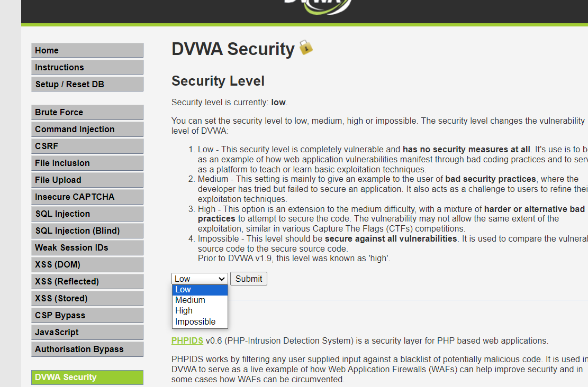Choose Medium in the dropdown list
This screenshot has width=588, height=387.
click(200, 300)
